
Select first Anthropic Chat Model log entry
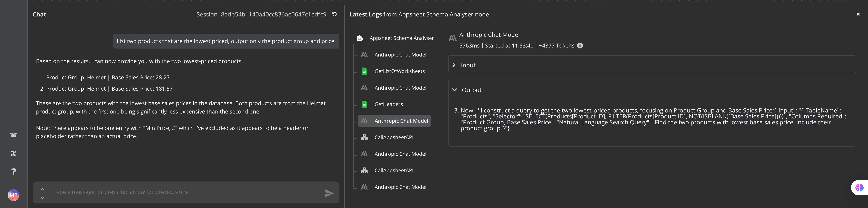pyautogui.click(x=400, y=55)
